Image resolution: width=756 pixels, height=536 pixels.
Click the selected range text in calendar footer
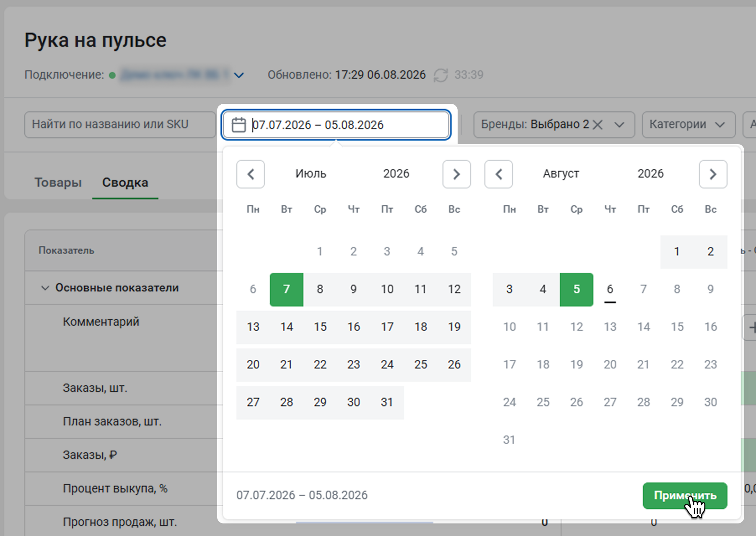(302, 495)
